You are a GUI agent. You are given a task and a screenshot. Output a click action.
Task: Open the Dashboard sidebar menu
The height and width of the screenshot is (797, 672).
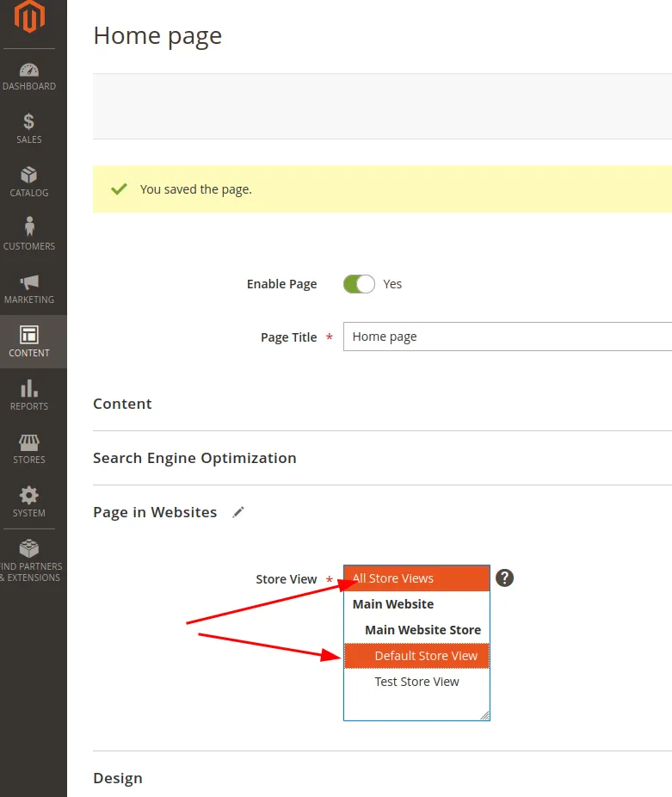29,77
